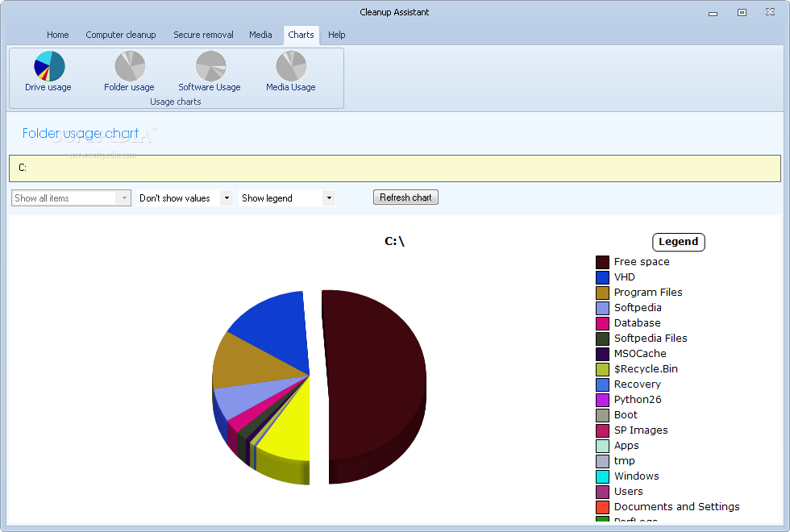Select the Charts tab
This screenshot has width=790, height=532.
(301, 35)
